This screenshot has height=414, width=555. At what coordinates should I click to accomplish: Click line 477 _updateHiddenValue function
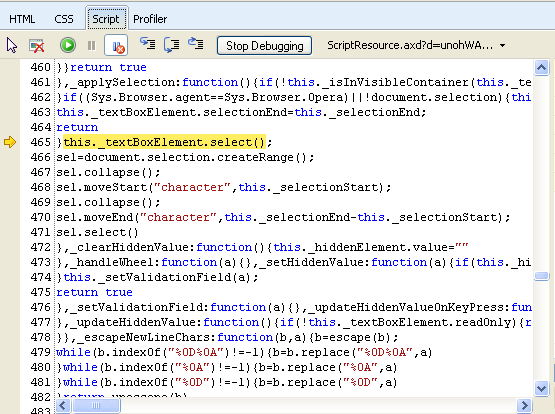tap(294, 322)
